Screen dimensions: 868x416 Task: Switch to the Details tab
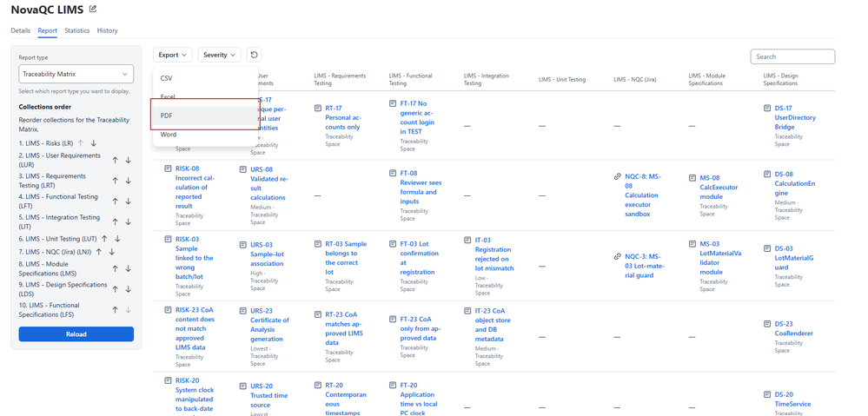click(21, 30)
